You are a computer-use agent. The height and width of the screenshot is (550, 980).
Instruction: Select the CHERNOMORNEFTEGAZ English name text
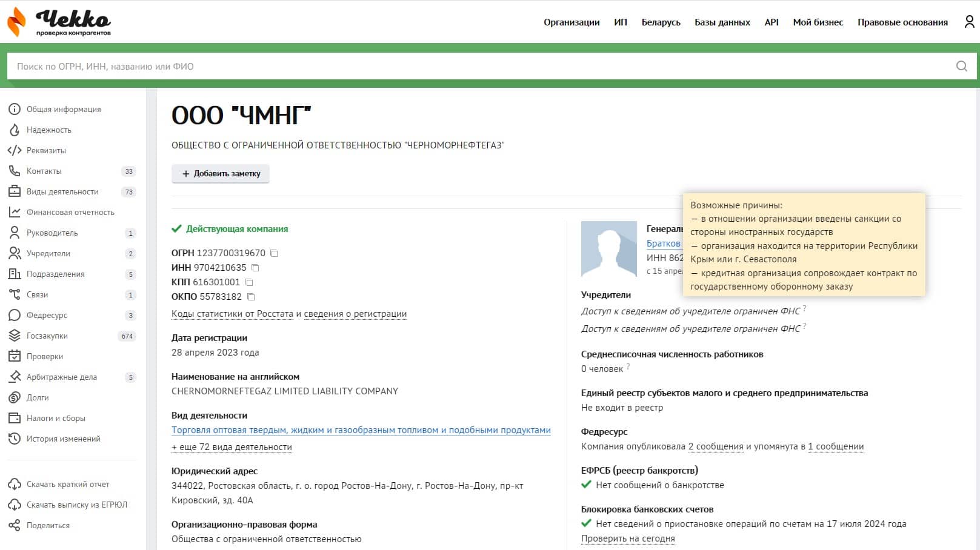pyautogui.click(x=285, y=391)
